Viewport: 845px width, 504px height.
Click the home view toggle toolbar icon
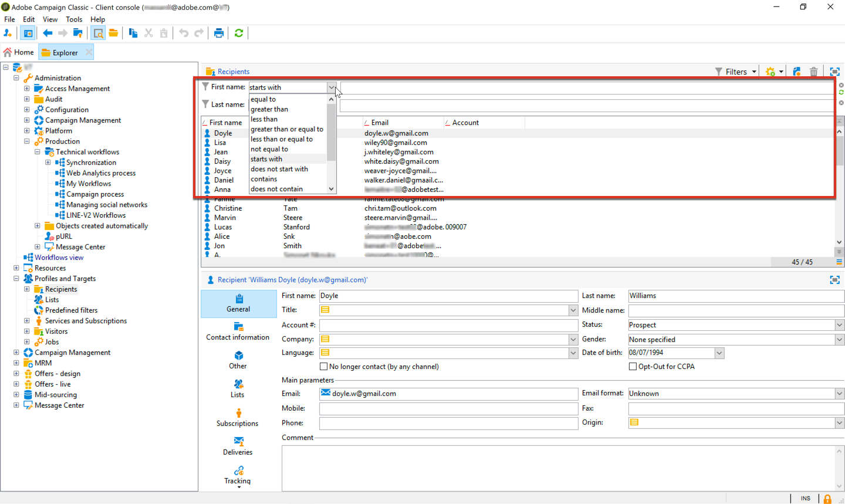click(28, 33)
